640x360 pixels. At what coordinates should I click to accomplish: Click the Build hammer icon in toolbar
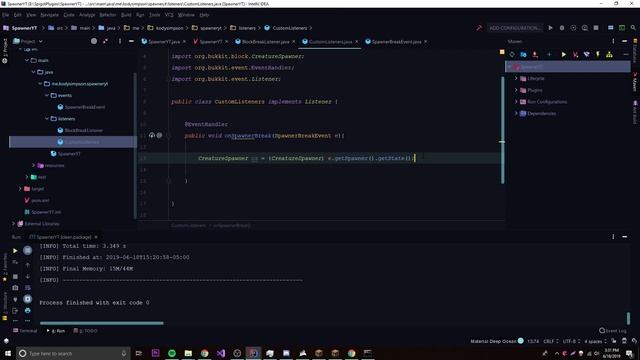pyautogui.click(x=479, y=28)
